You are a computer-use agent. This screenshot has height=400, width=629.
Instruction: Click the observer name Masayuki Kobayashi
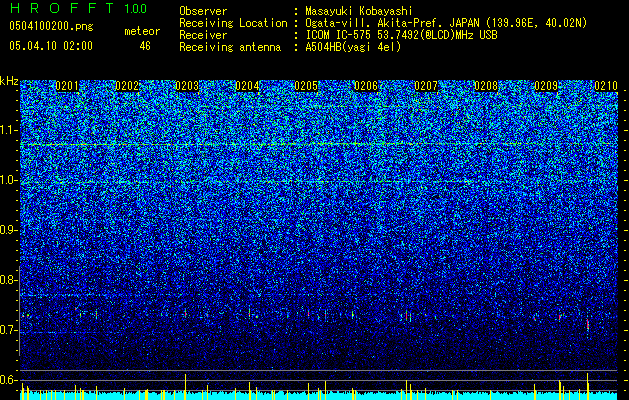pos(358,11)
